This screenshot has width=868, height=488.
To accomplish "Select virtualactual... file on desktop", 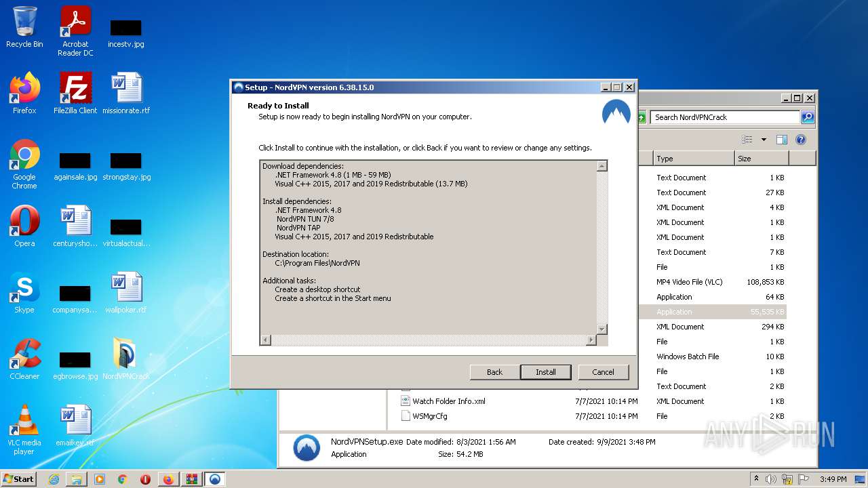I will tap(126, 233).
